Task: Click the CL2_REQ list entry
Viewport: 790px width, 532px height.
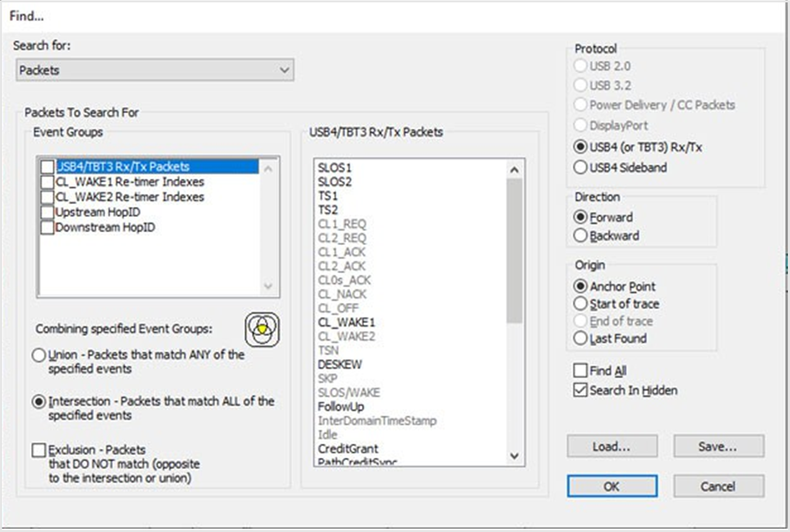Action: click(x=342, y=238)
